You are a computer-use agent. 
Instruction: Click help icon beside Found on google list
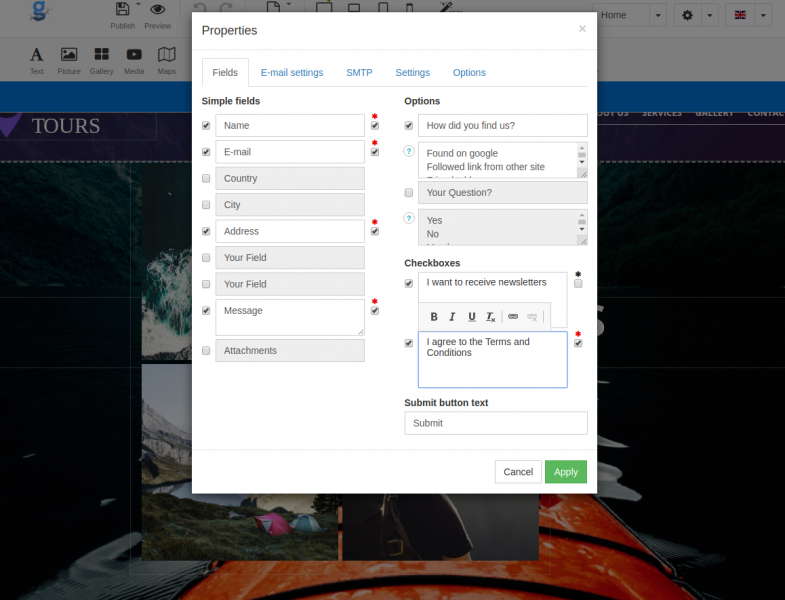(x=409, y=151)
